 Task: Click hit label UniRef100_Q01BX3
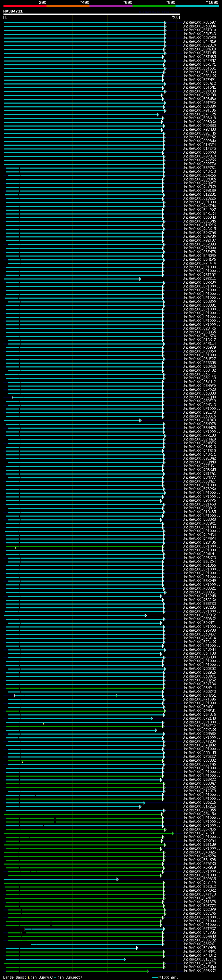pyautogui.click(x=199, y=420)
